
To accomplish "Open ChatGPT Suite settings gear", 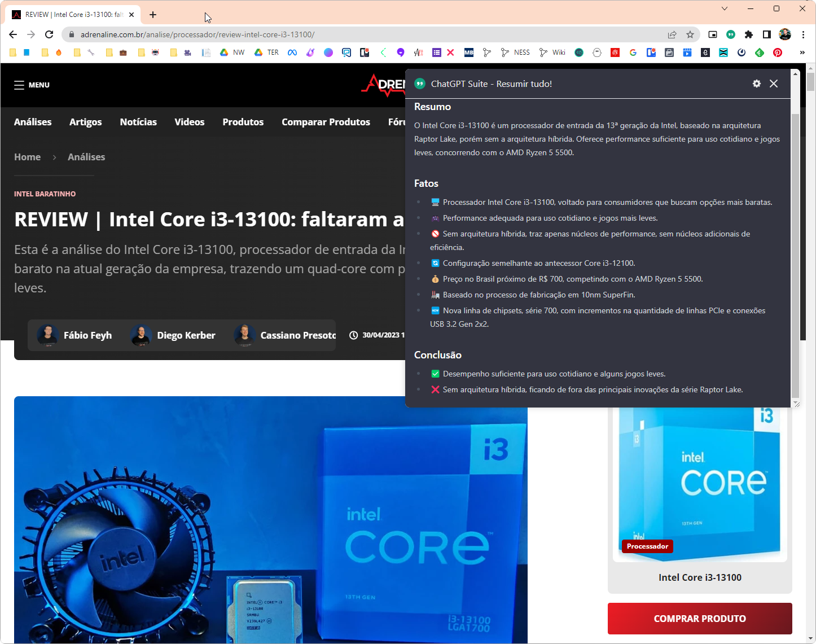I will tap(757, 84).
